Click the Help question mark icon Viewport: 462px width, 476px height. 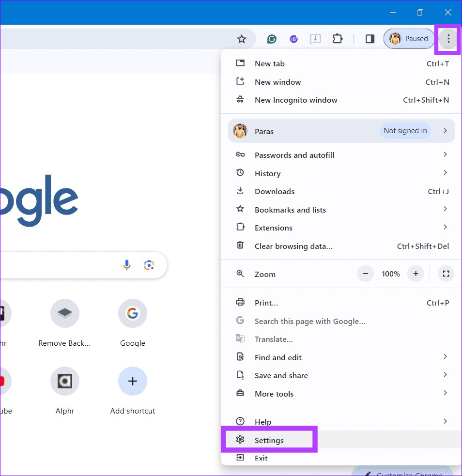[240, 421]
